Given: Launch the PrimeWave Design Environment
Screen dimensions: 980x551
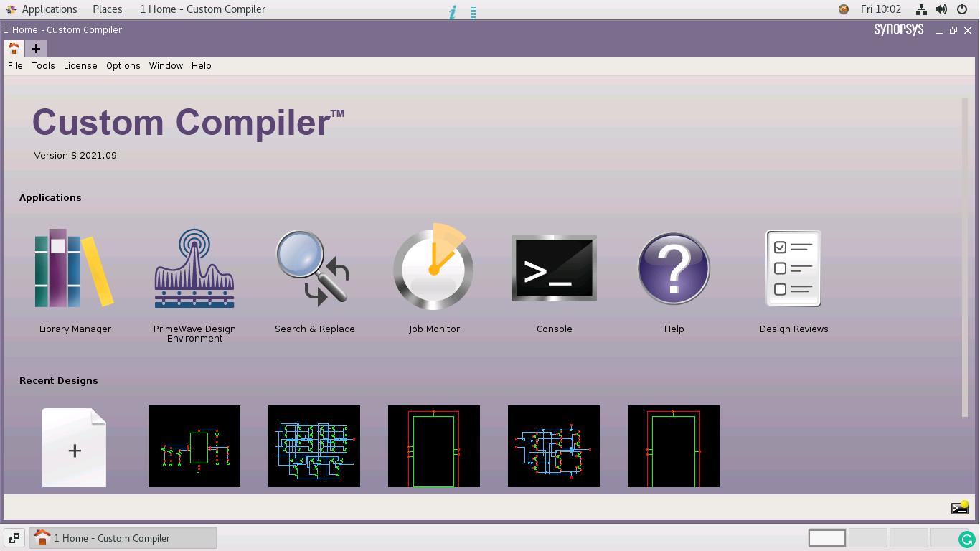Looking at the screenshot, I should (x=194, y=268).
